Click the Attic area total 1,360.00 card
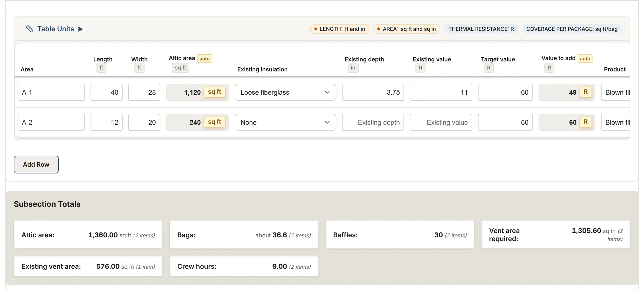This screenshot has height=290, width=644. pos(88,235)
